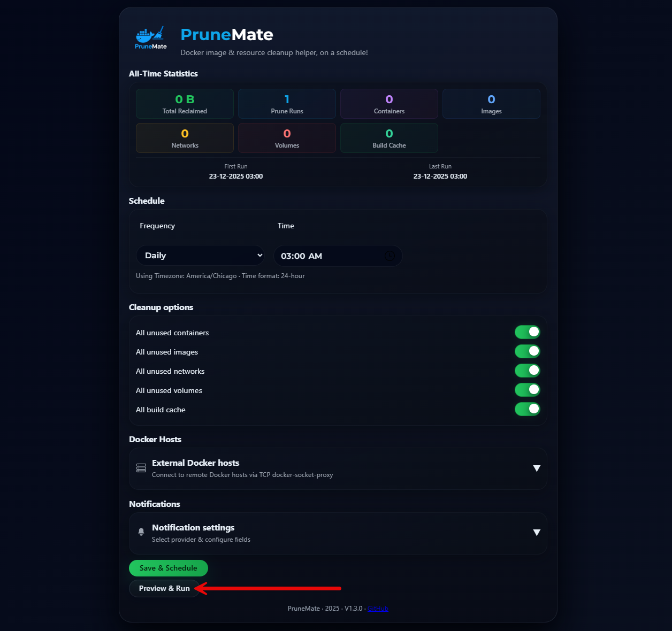
Task: Click "All unused networks" label text
Action: click(170, 371)
